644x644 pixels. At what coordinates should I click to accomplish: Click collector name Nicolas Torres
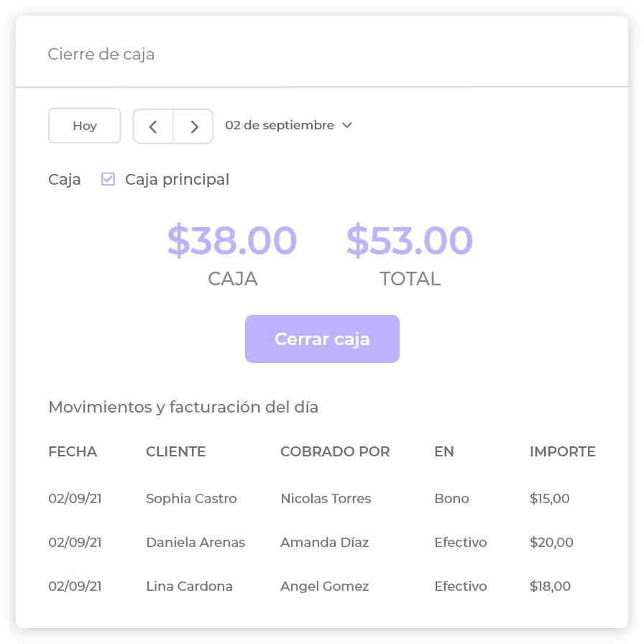coord(326,499)
